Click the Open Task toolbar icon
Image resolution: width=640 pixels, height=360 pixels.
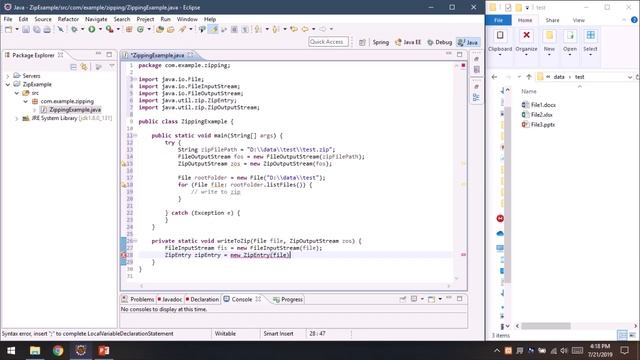[x=171, y=29]
